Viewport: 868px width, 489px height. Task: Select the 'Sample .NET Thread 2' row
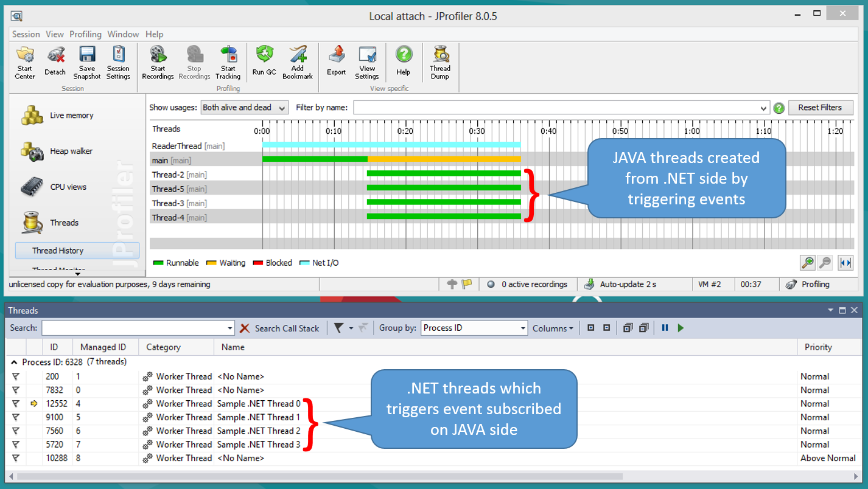pyautogui.click(x=435, y=431)
